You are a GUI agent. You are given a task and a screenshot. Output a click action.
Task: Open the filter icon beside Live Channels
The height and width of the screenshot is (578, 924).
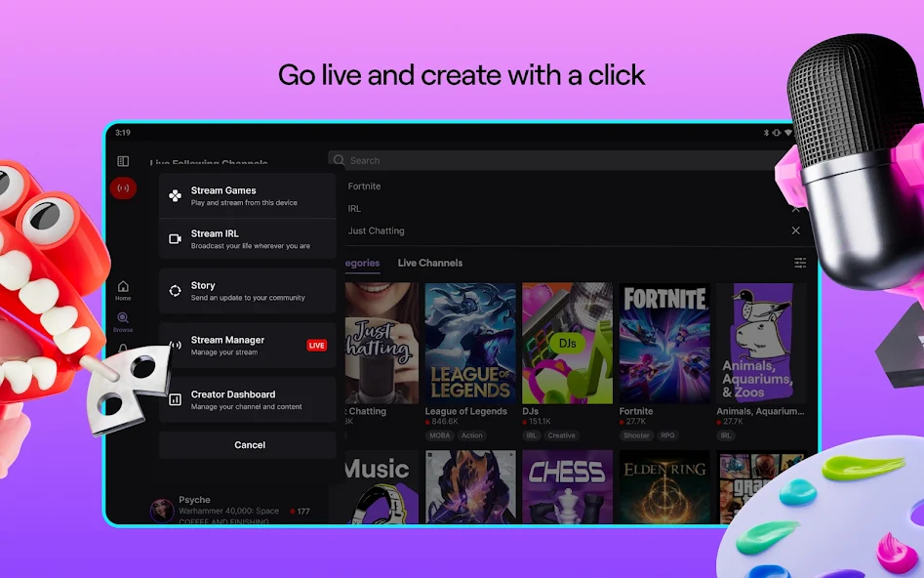(799, 262)
